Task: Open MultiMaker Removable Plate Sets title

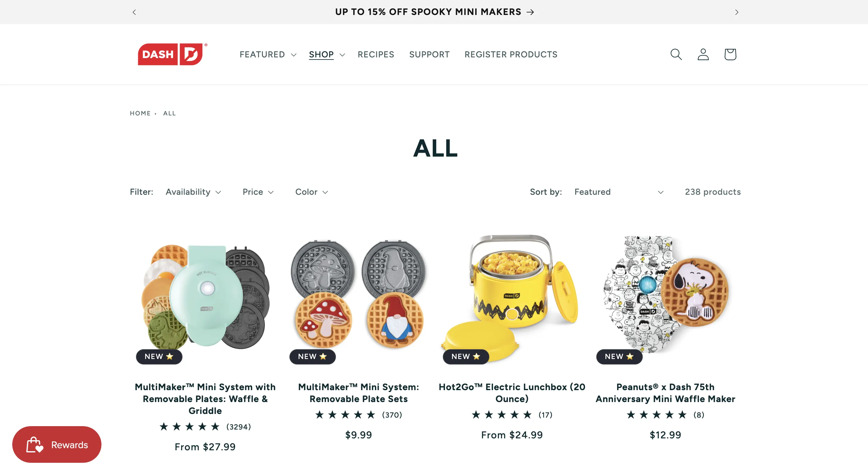Action: point(359,393)
